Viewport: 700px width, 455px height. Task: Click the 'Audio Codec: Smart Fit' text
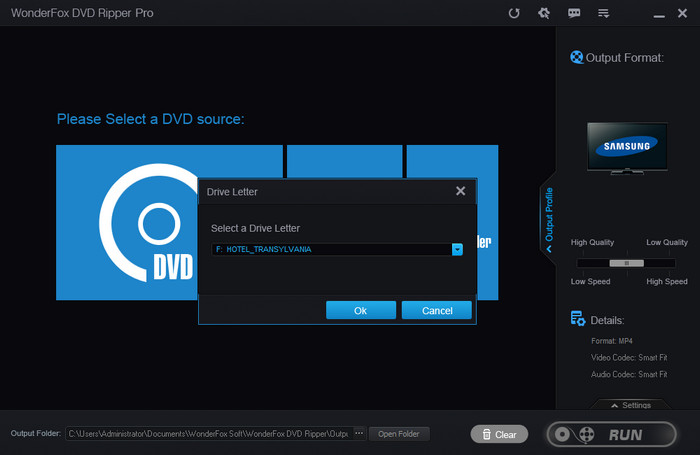click(629, 374)
